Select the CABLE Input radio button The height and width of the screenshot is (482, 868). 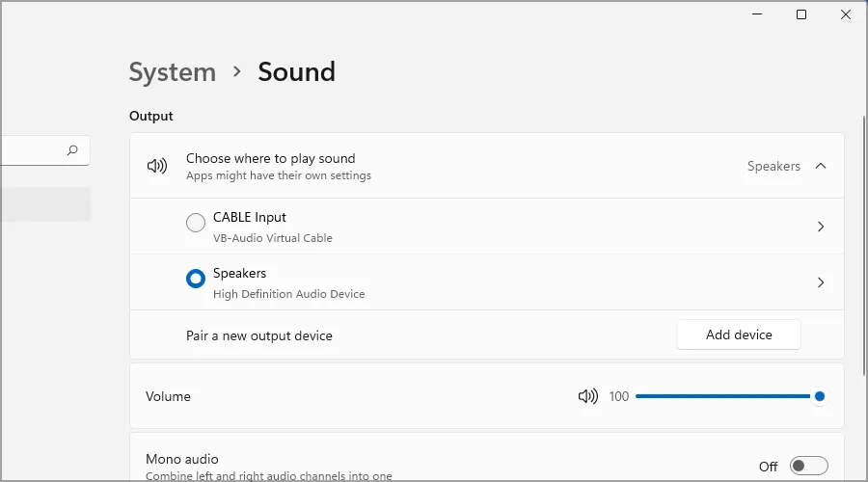point(196,224)
